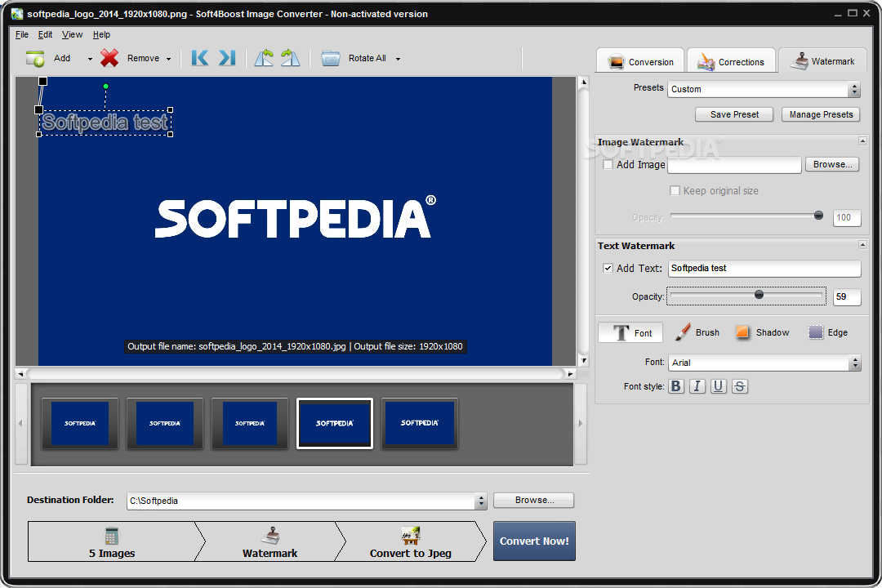
Task: Browse for the destination folder
Action: [x=534, y=501]
